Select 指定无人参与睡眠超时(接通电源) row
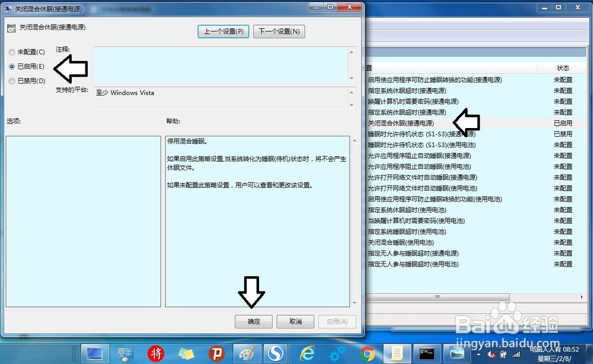The image size is (593, 364). (x=413, y=253)
